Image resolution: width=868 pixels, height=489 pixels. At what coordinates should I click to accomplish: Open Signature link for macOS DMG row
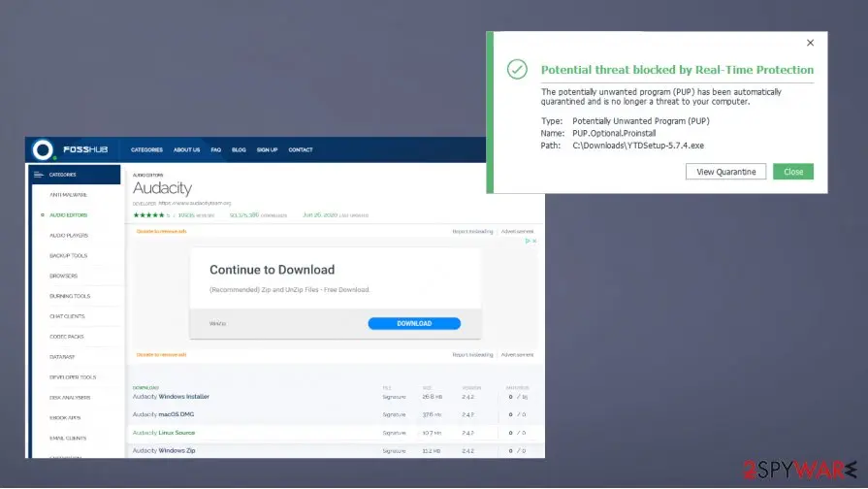394,415
